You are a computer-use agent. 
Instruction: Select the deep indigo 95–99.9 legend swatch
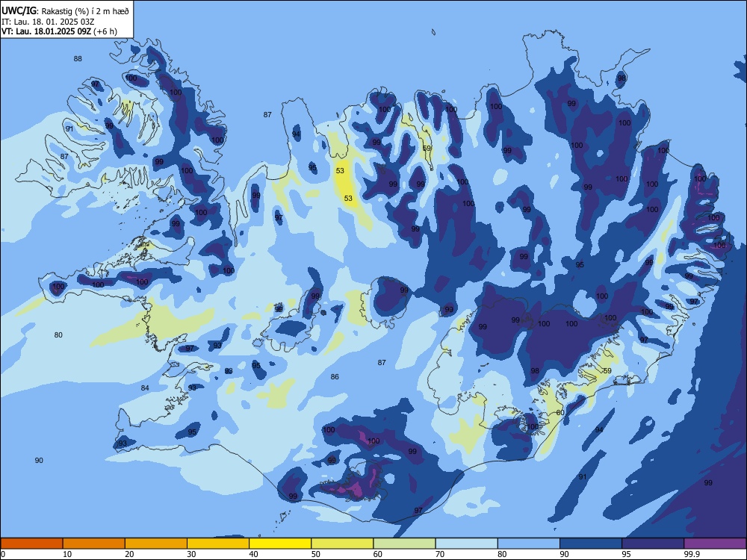click(653, 544)
